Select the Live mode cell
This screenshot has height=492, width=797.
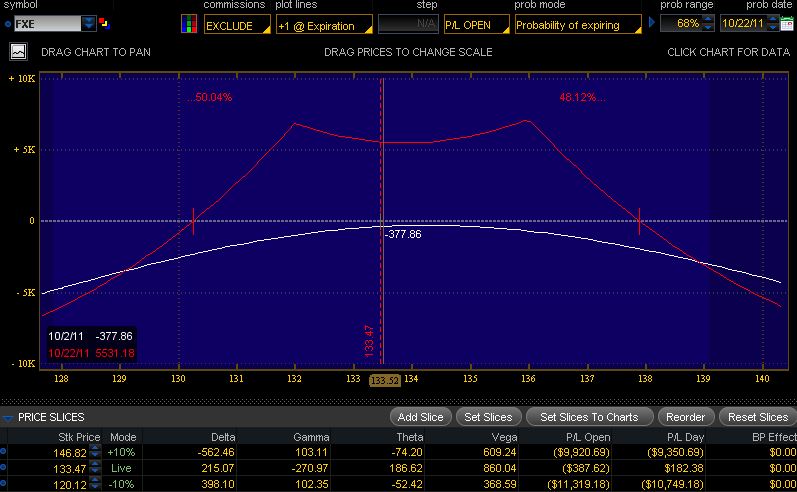121,468
